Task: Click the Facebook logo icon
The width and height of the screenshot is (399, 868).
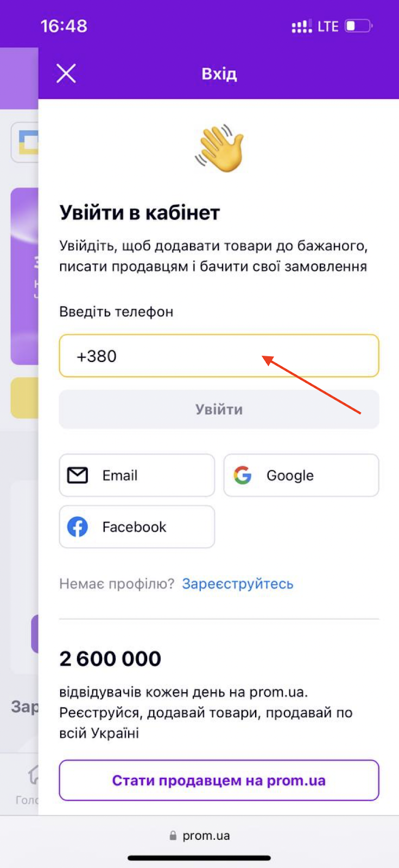Action: (x=78, y=527)
